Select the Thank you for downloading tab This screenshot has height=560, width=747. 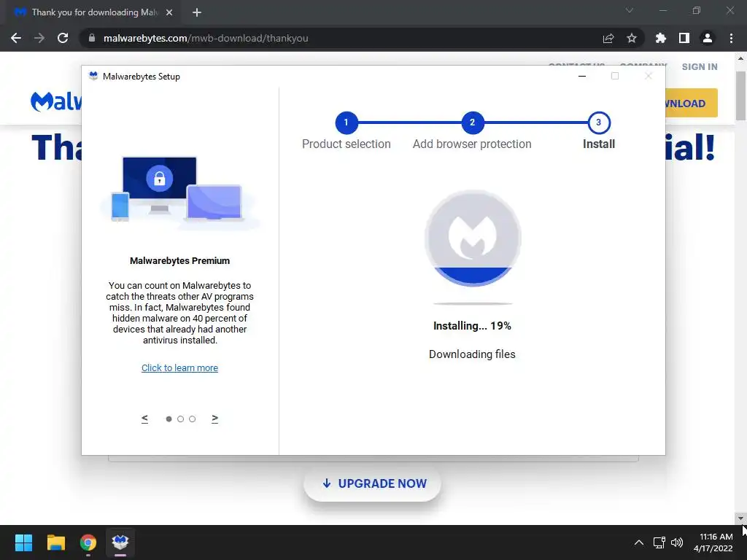point(94,12)
